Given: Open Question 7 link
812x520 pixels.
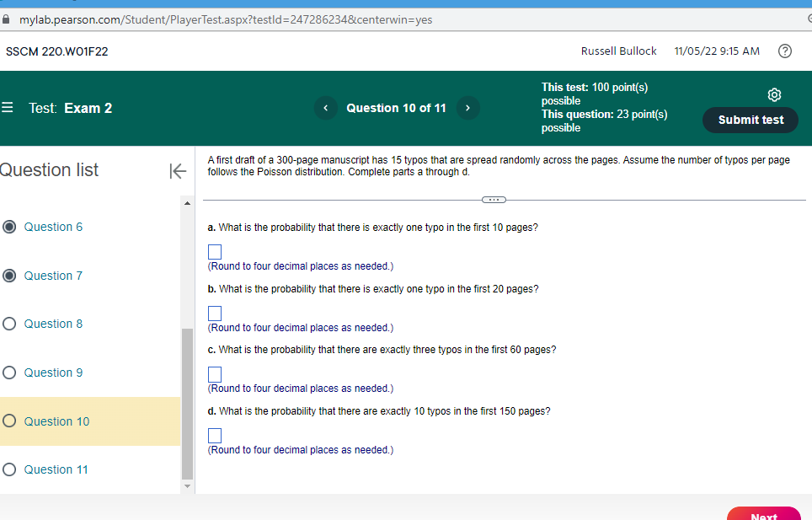Looking at the screenshot, I should (x=53, y=276).
